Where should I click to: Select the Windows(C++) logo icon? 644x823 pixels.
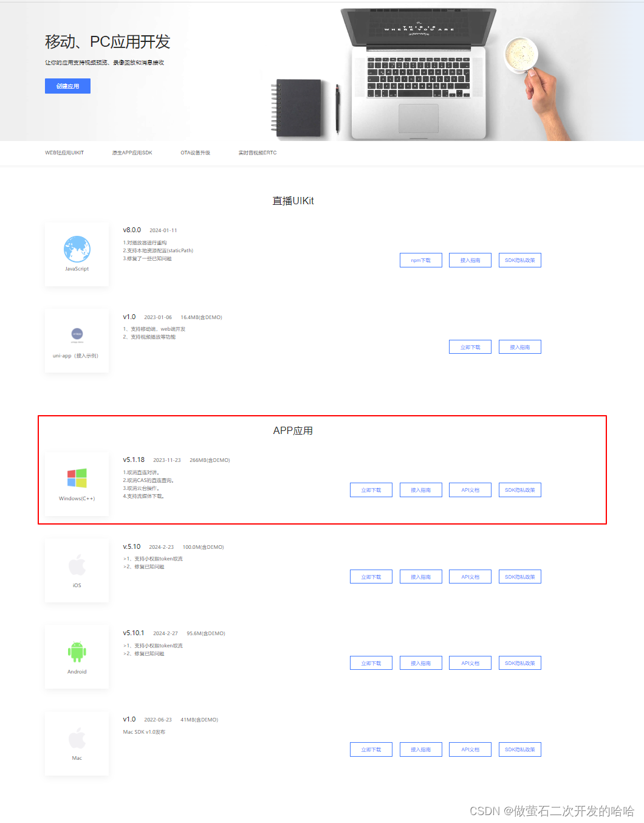77,478
